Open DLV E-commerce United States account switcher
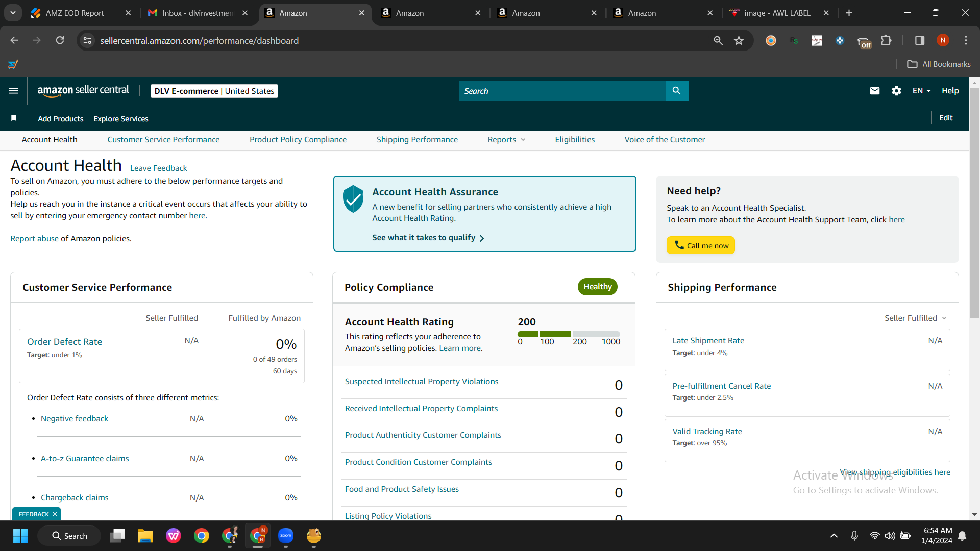Image resolution: width=980 pixels, height=551 pixels. (214, 91)
